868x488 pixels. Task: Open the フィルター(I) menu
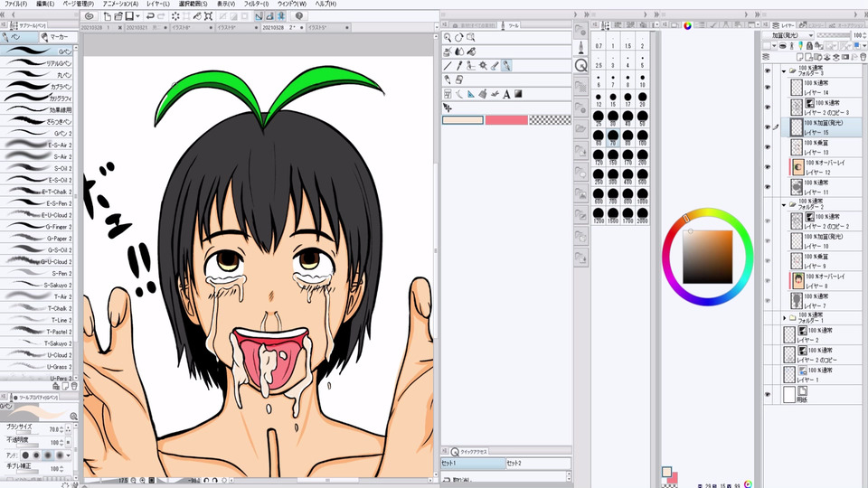pyautogui.click(x=256, y=4)
